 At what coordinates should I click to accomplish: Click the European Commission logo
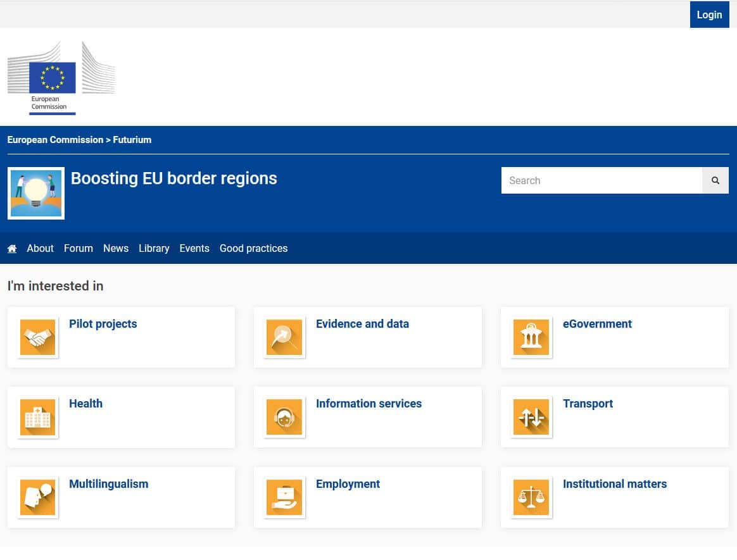(61, 78)
